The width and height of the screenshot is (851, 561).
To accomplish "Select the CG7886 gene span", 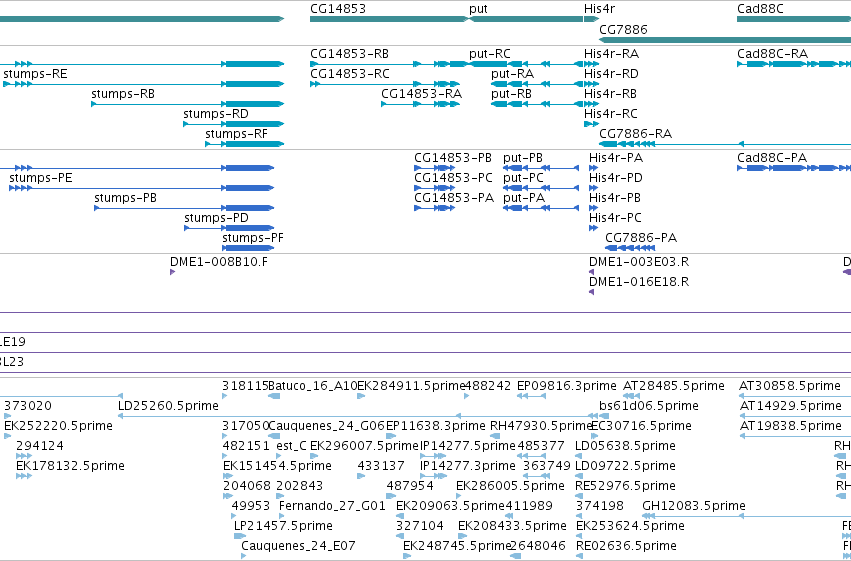I will click(725, 40).
